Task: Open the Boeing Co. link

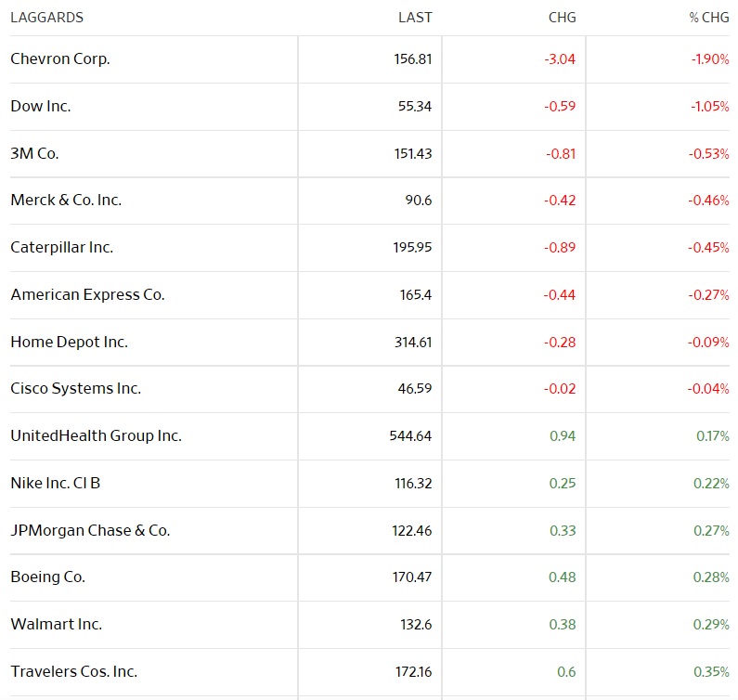Action: [48, 577]
